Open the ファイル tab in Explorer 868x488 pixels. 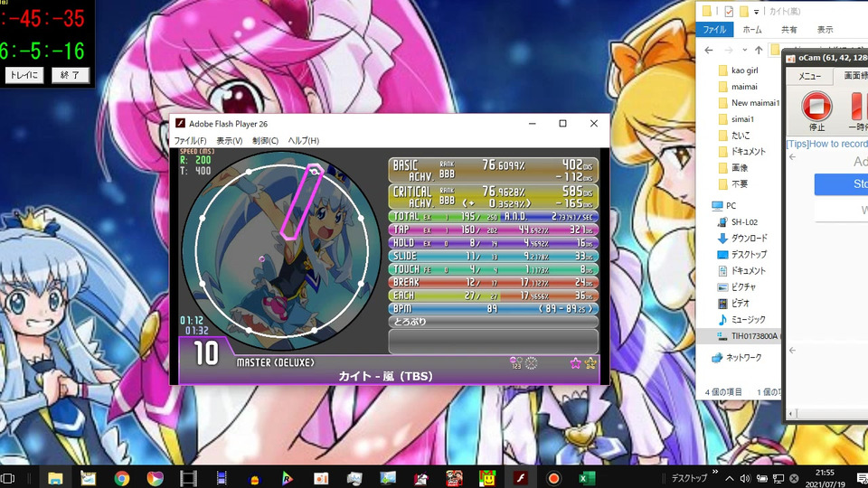point(714,29)
